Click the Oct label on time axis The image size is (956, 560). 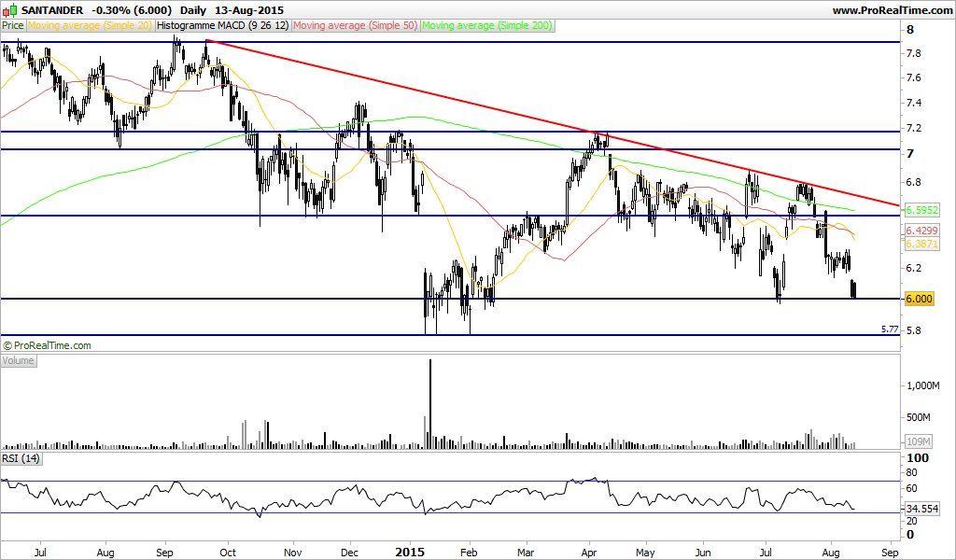228,553
